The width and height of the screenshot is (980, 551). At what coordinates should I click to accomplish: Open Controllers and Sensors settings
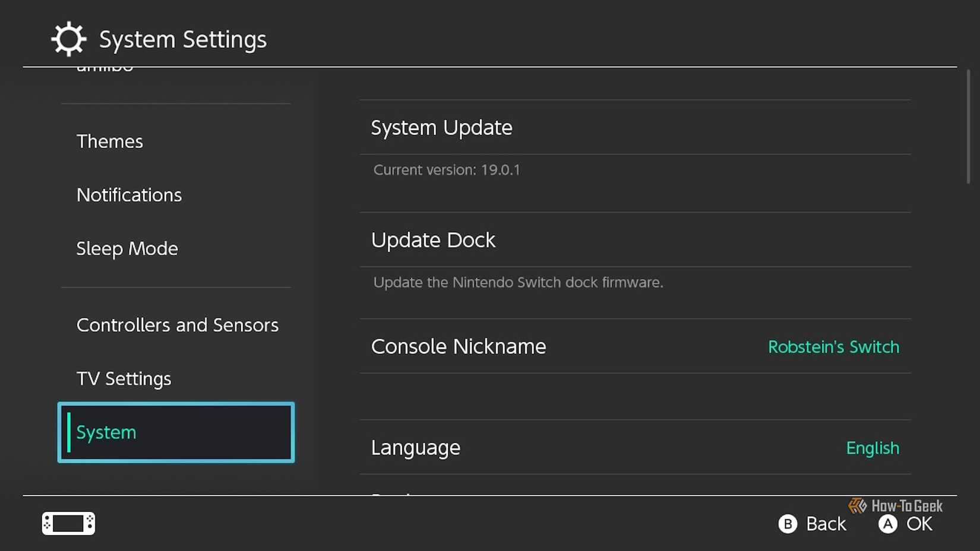177,325
